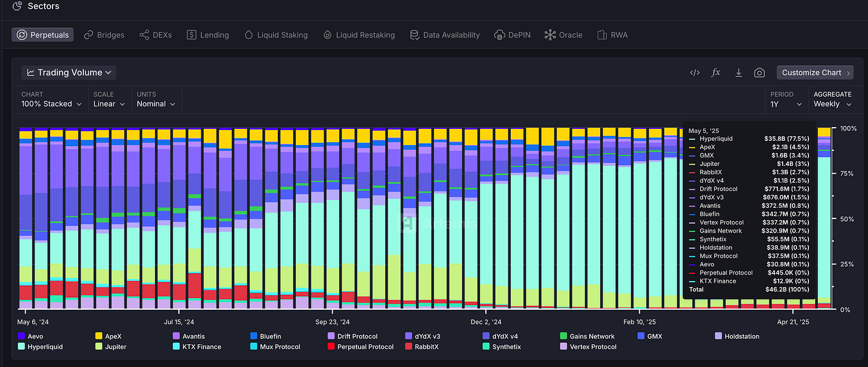Click the Sectors pie chart icon
The height and width of the screenshot is (367, 868).
pyautogui.click(x=17, y=6)
